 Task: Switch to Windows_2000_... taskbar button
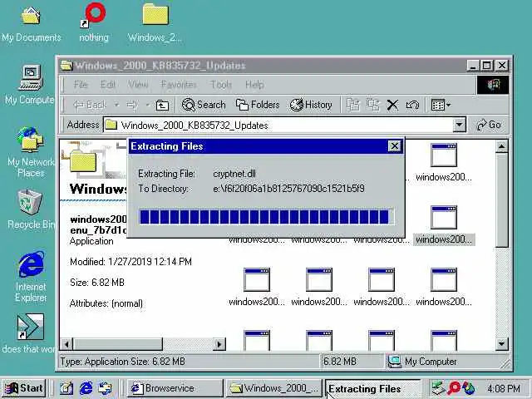pos(273,388)
